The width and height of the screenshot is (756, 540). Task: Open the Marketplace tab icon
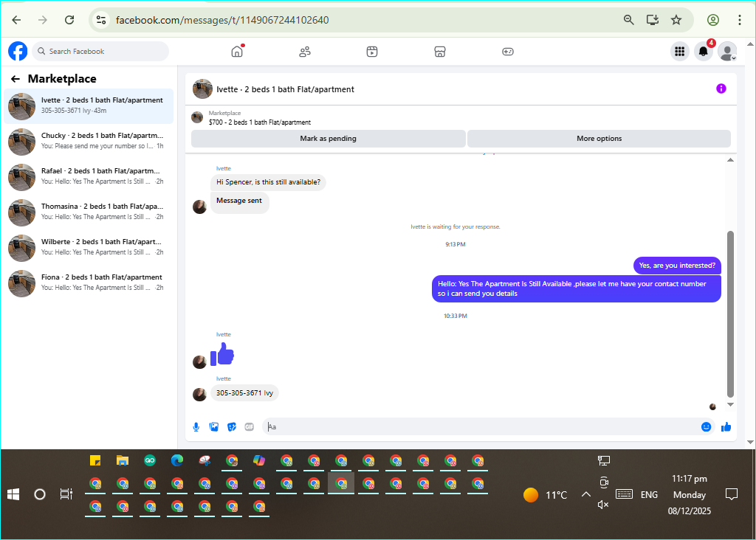(x=440, y=52)
